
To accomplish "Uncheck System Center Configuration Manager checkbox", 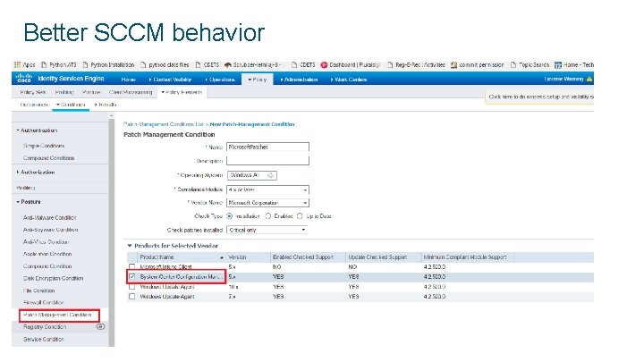I will point(131,276).
